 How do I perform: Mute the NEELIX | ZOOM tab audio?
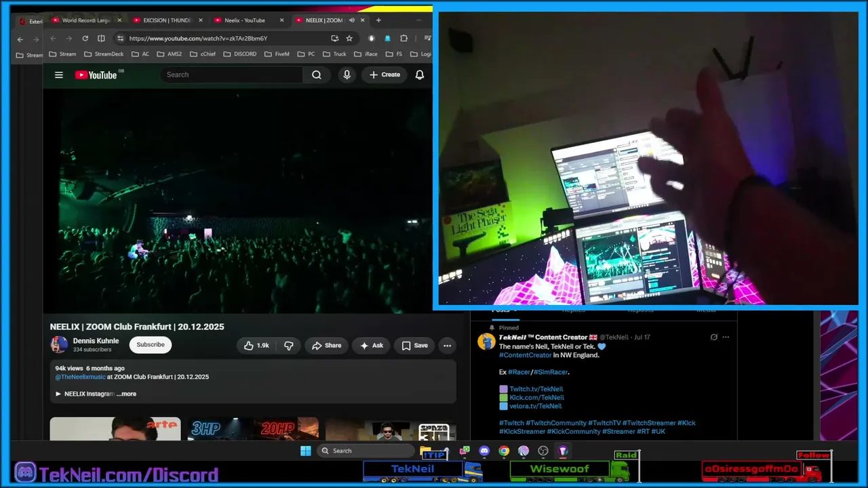tap(351, 20)
